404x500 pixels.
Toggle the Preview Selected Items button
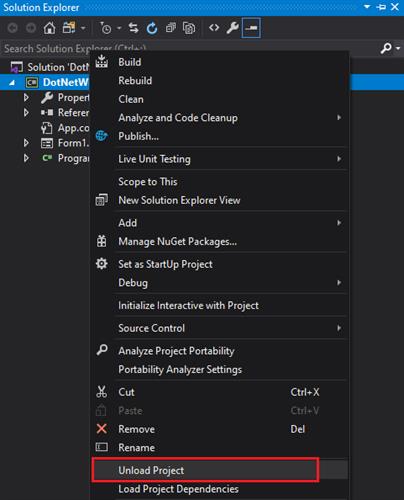251,28
